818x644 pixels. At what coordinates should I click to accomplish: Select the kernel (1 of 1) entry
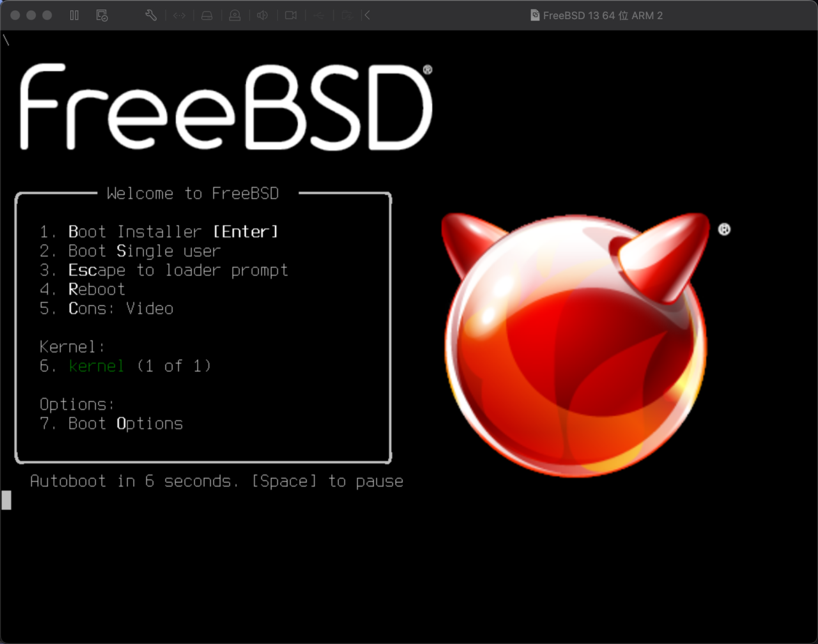point(125,365)
